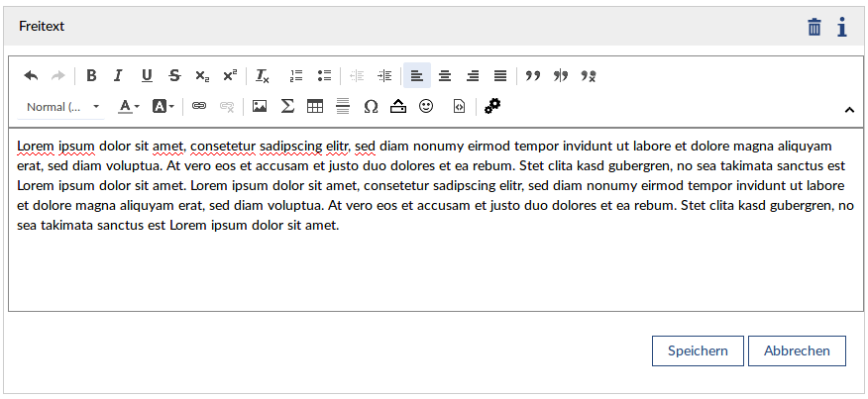868x399 pixels.
Task: Click the Abbrechen button
Action: click(797, 350)
